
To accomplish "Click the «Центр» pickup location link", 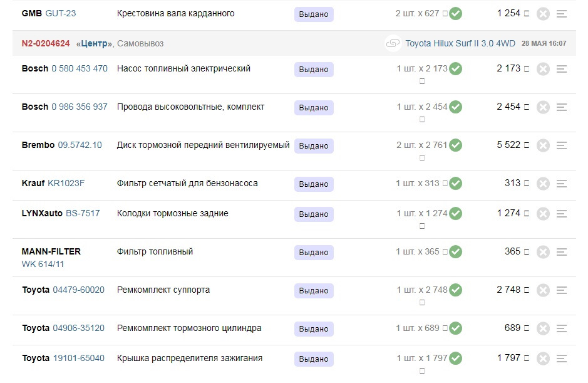I will [95, 44].
